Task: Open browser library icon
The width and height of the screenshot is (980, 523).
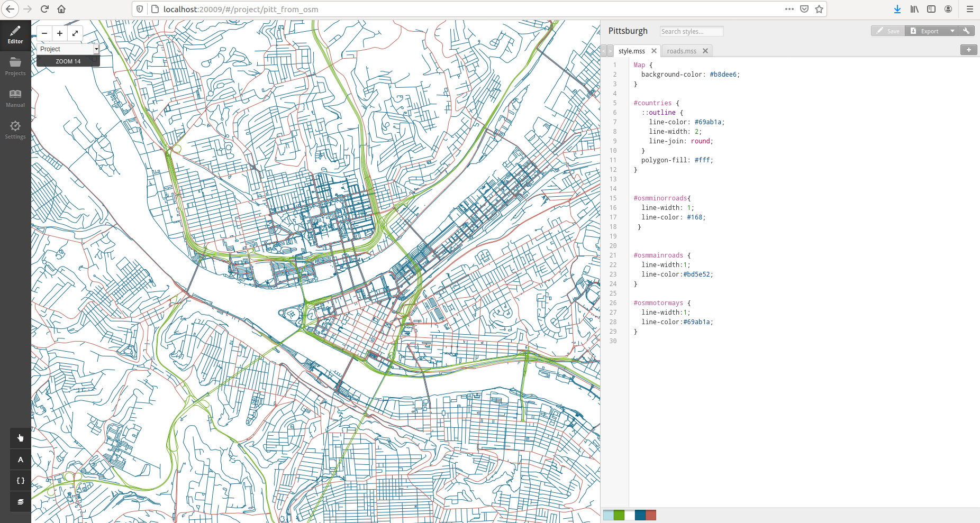Action: (x=914, y=9)
